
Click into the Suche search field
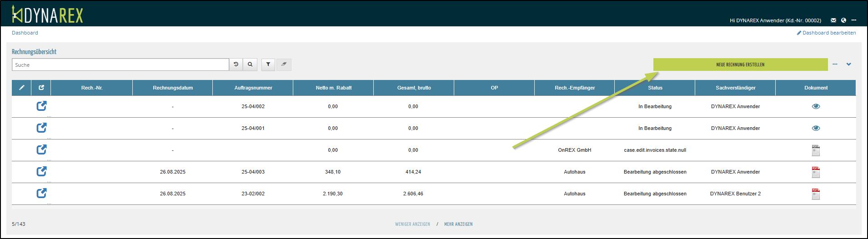(120, 65)
